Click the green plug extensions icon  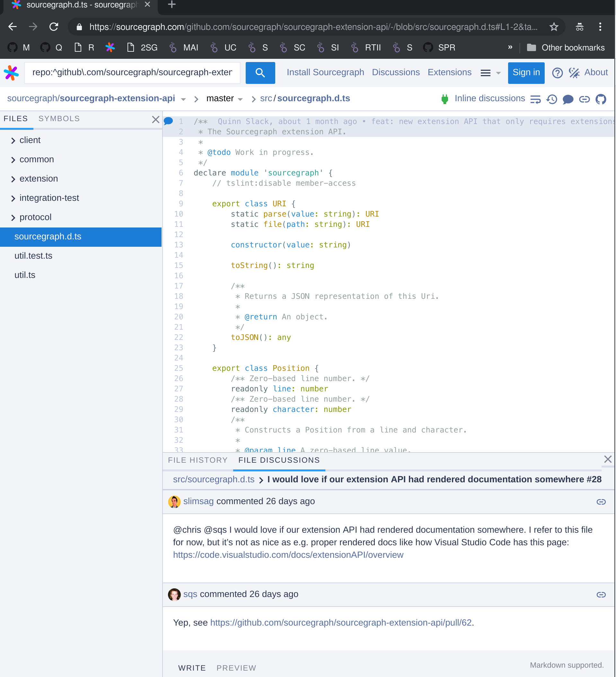coord(445,99)
